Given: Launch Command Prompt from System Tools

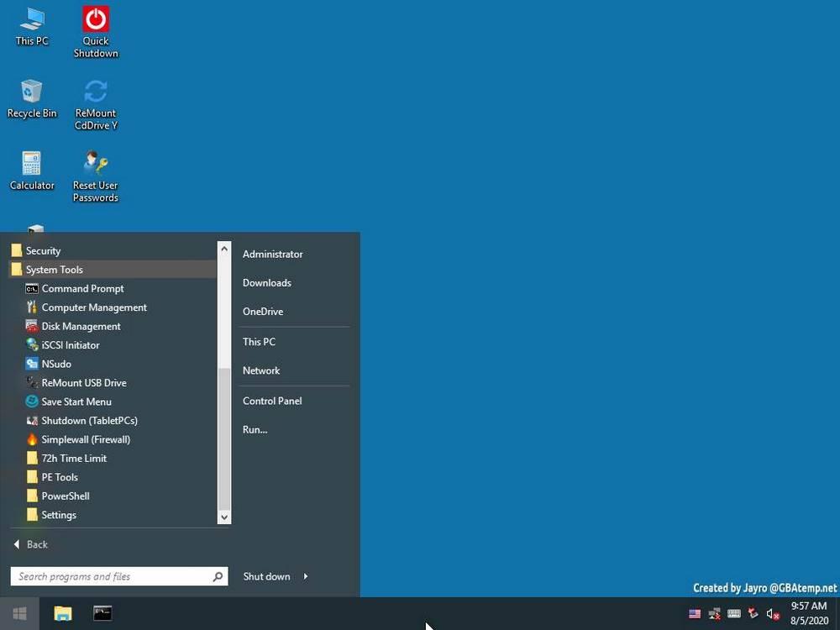Looking at the screenshot, I should tap(82, 288).
